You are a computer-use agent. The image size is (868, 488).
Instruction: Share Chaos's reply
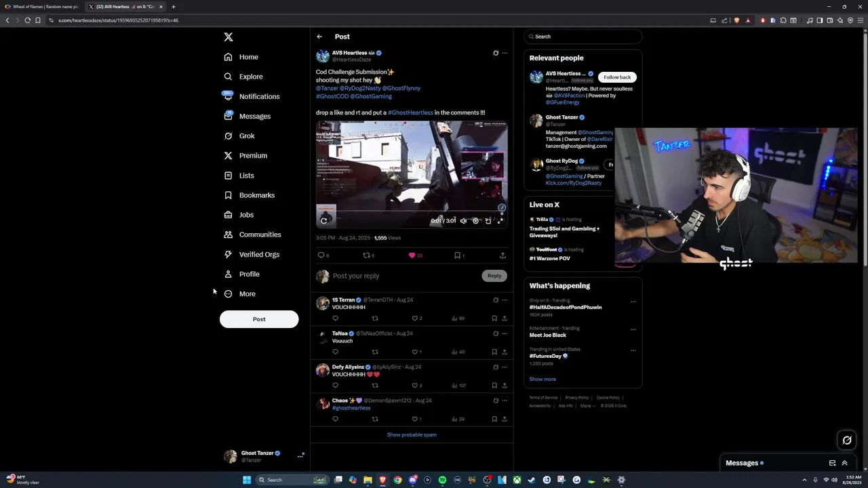pyautogui.click(x=505, y=419)
